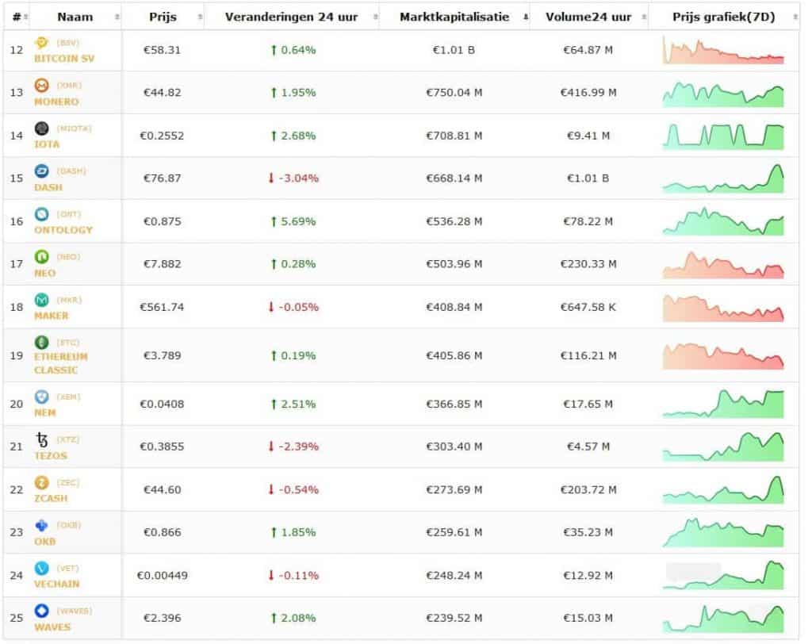Click the Maker coin icon
Image resolution: width=812 pixels, height=644 pixels.
[x=41, y=300]
